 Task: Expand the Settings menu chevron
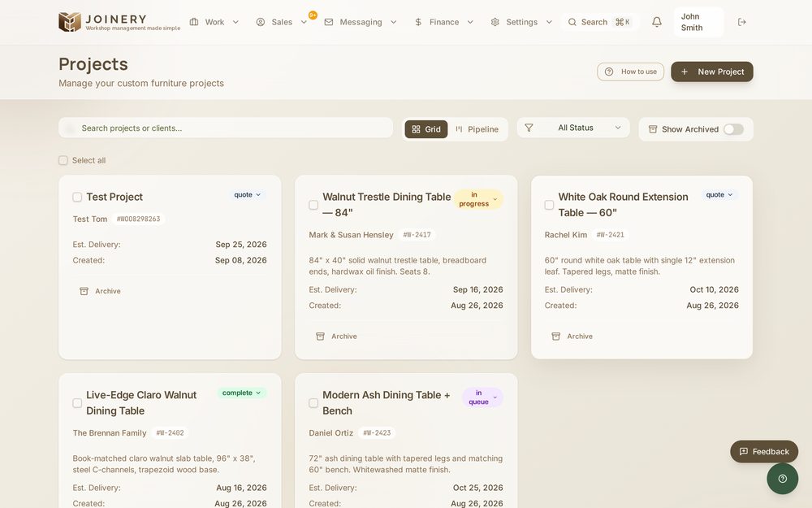[550, 22]
